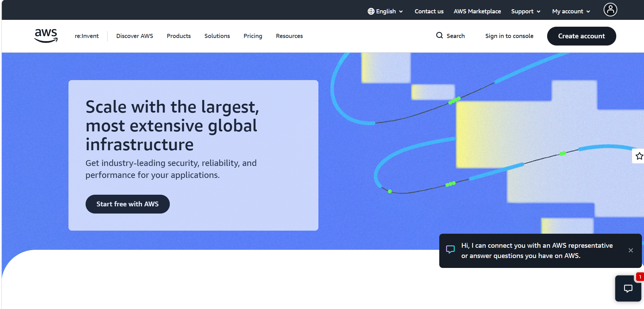This screenshot has height=309, width=644.
Task: Click the search magnifier icon
Action: (439, 35)
